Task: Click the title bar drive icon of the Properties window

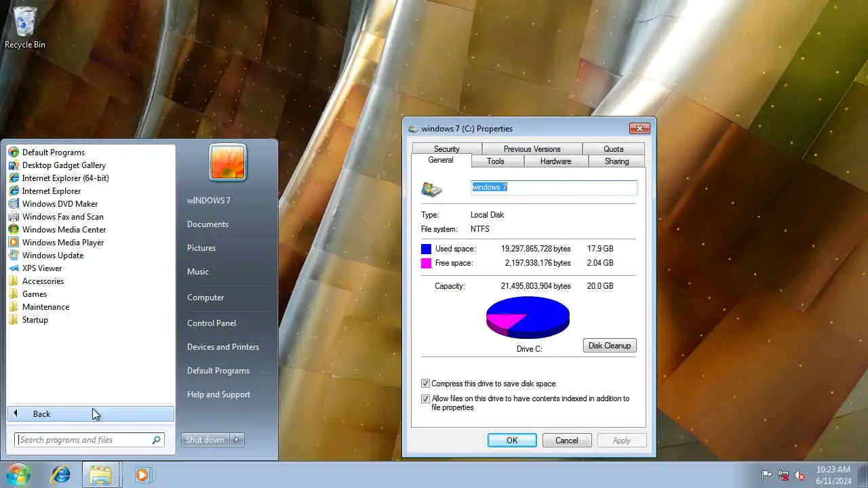Action: (413, 129)
